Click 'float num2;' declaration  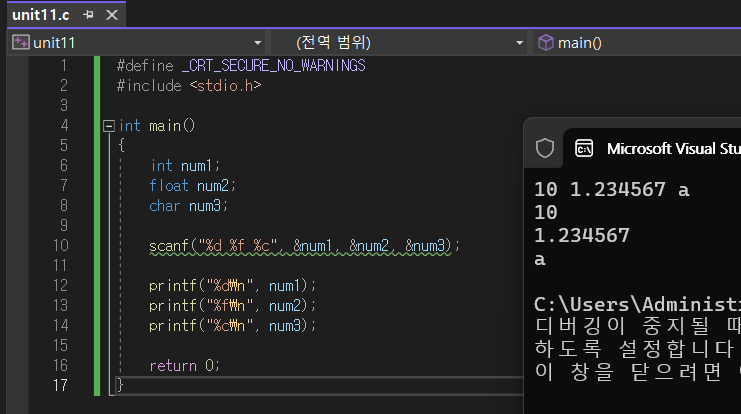192,186
